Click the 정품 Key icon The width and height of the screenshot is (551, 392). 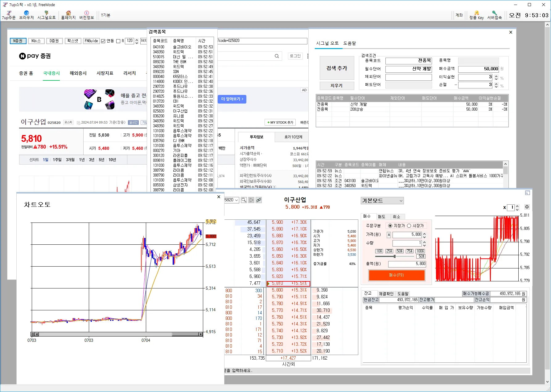tap(476, 15)
